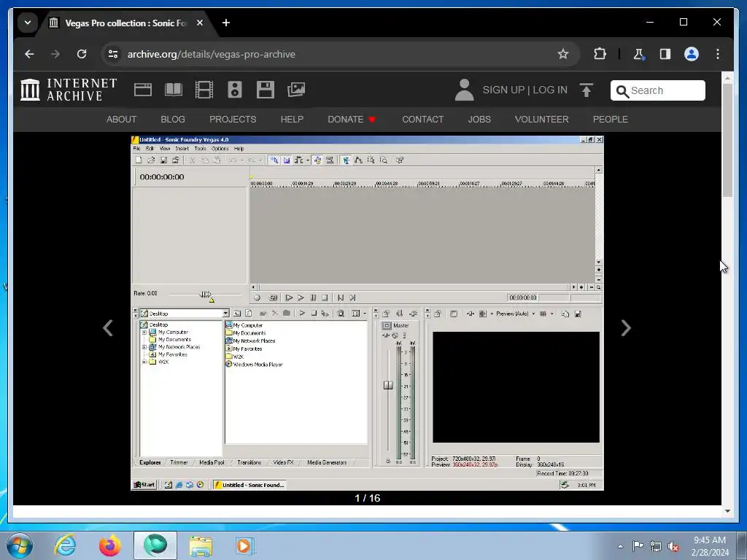
Task: Select the Vegas Pro collection tab
Action: point(125,23)
